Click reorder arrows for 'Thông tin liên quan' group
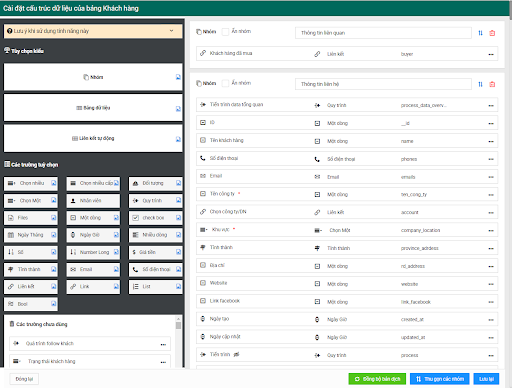The width and height of the screenshot is (512, 388). pos(480,33)
